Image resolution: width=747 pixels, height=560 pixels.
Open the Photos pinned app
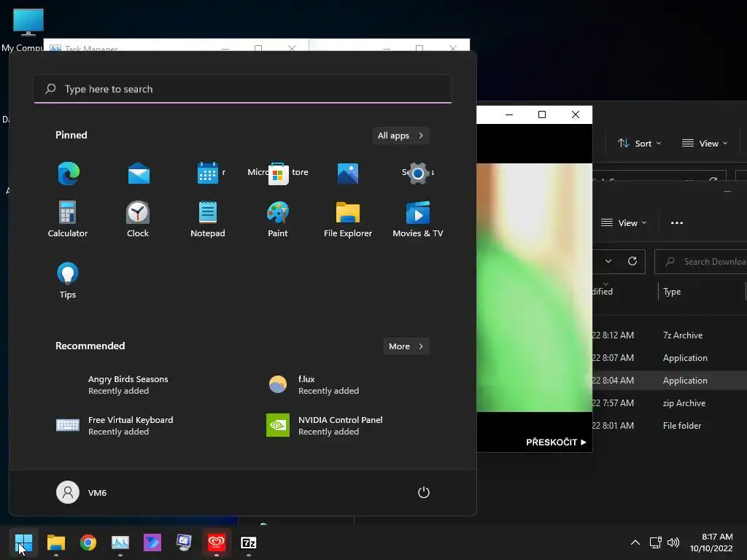click(x=348, y=174)
